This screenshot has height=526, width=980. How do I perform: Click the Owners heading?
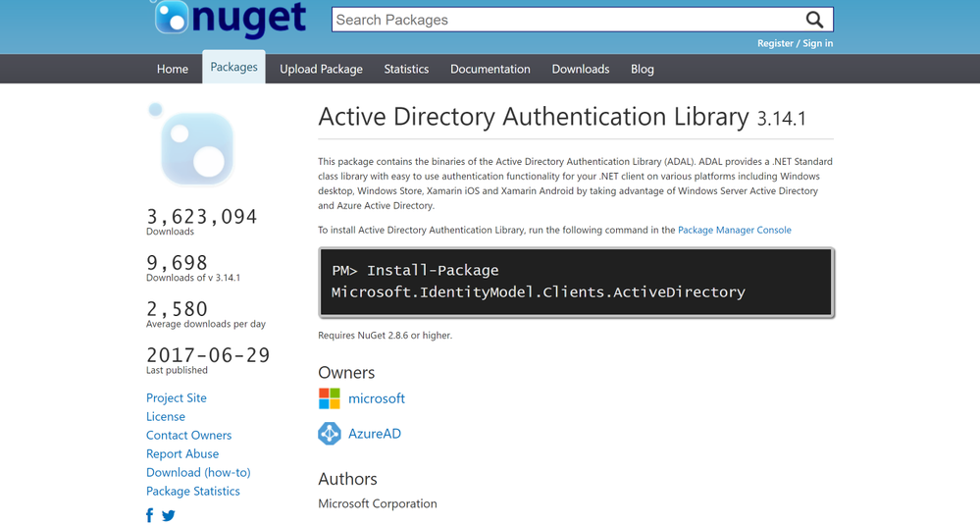[346, 373]
